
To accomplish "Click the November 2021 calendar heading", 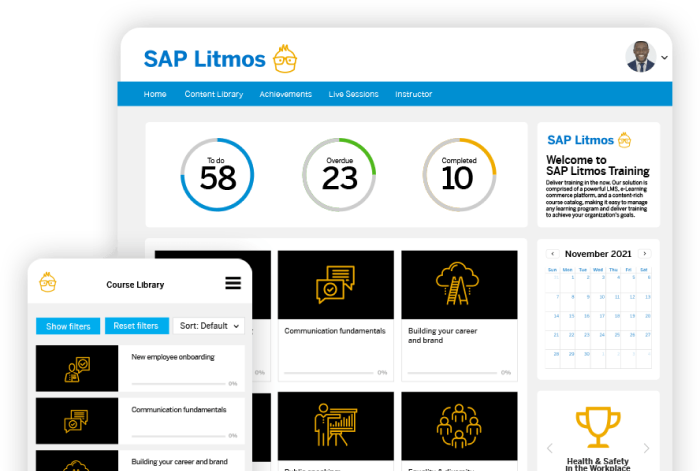I will tap(598, 254).
